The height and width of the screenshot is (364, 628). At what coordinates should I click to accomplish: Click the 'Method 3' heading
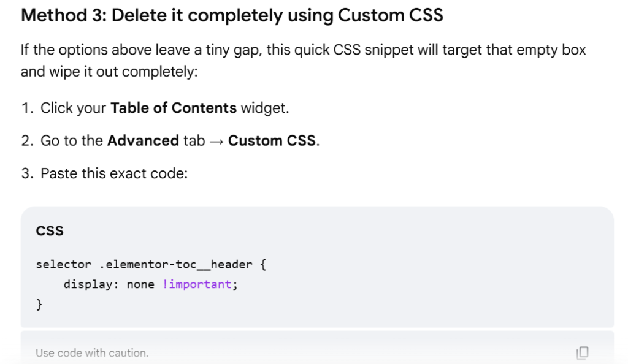[232, 15]
